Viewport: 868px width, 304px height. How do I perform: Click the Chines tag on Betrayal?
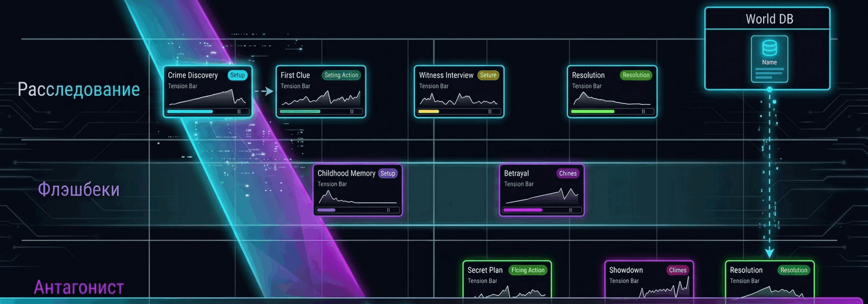pyautogui.click(x=568, y=174)
